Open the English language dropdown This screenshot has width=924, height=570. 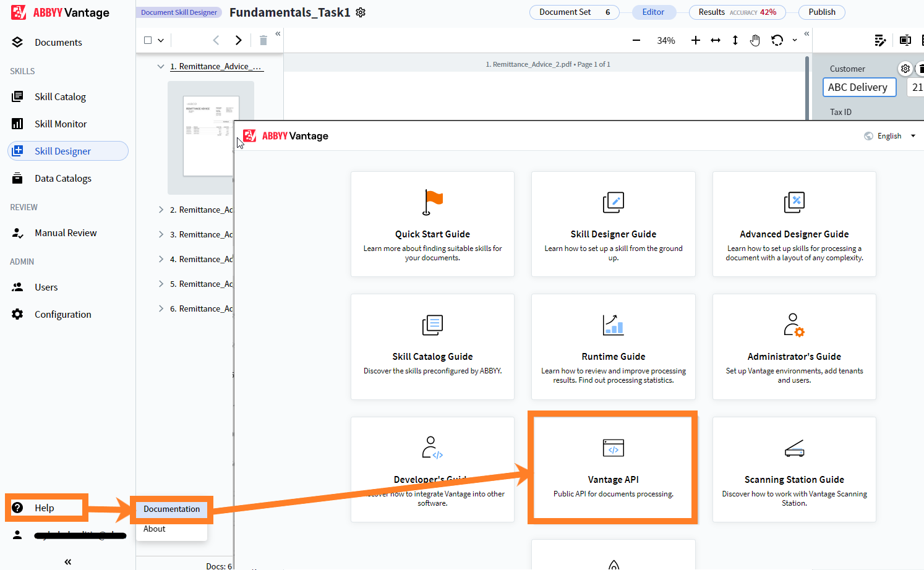[891, 135]
